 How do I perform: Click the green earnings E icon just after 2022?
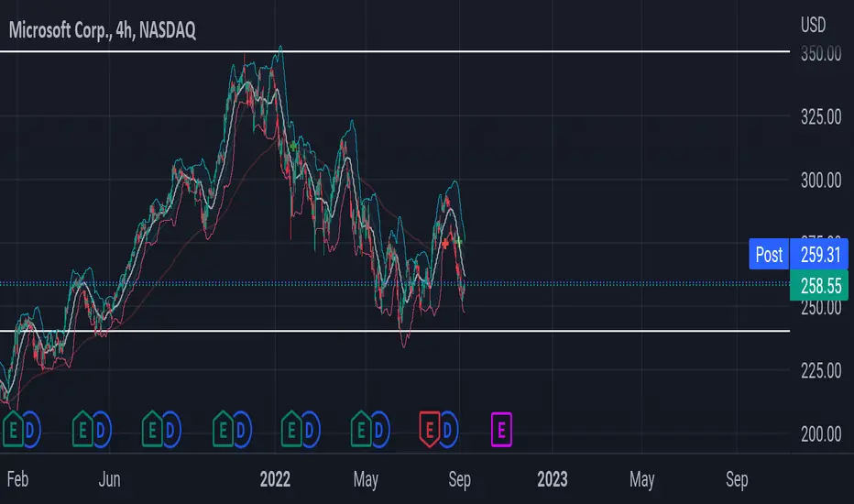pos(292,430)
